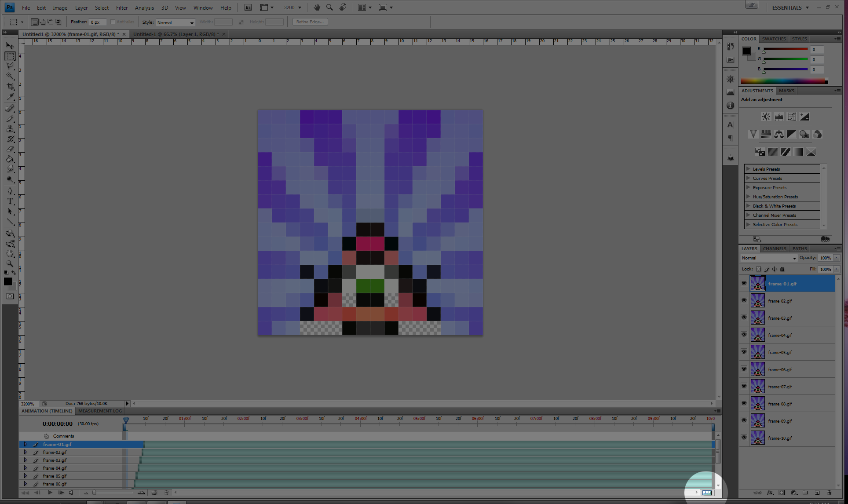Select the Clone Stamp tool
Screen dimensions: 848x504
tap(10, 129)
